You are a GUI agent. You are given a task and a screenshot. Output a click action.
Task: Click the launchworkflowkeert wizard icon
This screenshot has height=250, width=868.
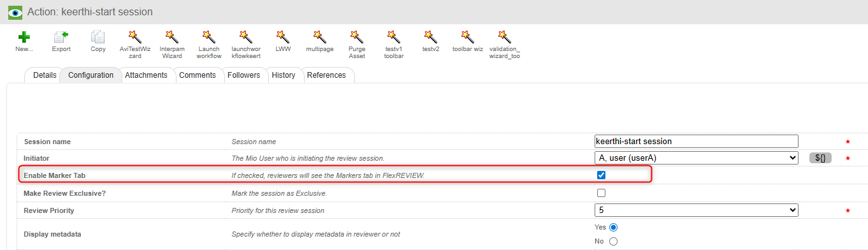[x=245, y=37]
